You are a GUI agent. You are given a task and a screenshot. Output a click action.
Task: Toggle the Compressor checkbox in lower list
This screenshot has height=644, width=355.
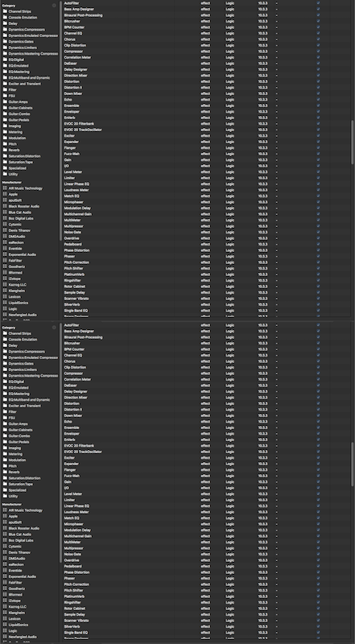(x=318, y=374)
